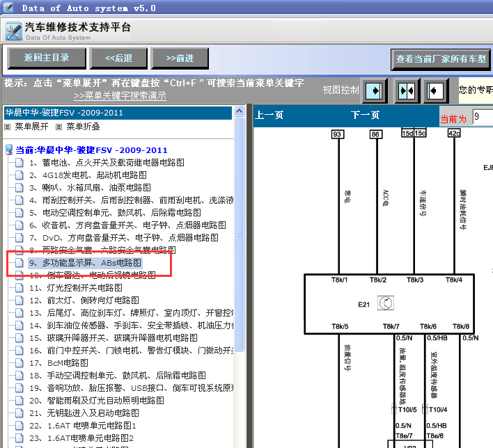Image resolution: width=493 pixels, height=448 pixels.
Task: Click the page icon for 1、蓄电池、点火开关
Action: pyautogui.click(x=19, y=162)
